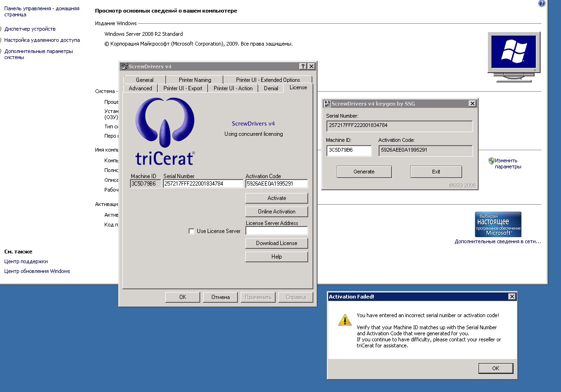Close the keygen by SSG window
561x392 pixels.
tap(472, 104)
